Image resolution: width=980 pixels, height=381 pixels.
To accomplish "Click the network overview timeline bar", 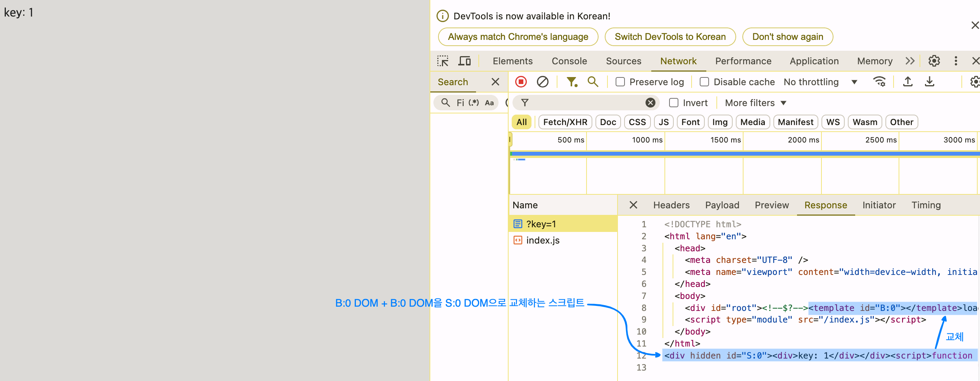I will 745,154.
